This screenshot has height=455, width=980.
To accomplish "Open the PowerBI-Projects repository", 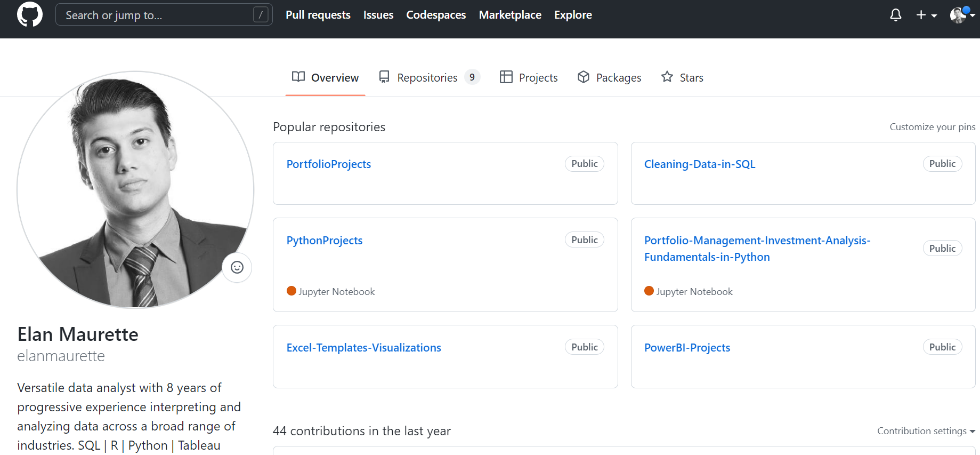I will pyautogui.click(x=687, y=348).
